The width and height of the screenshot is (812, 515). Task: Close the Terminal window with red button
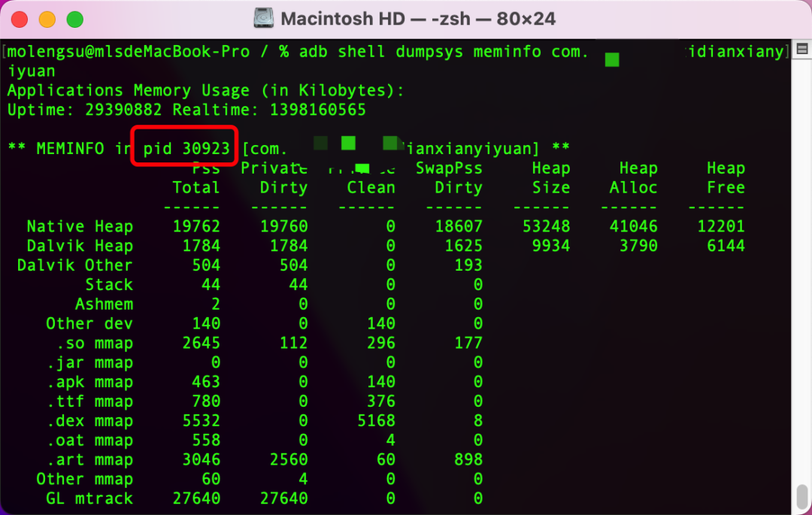coord(20,20)
